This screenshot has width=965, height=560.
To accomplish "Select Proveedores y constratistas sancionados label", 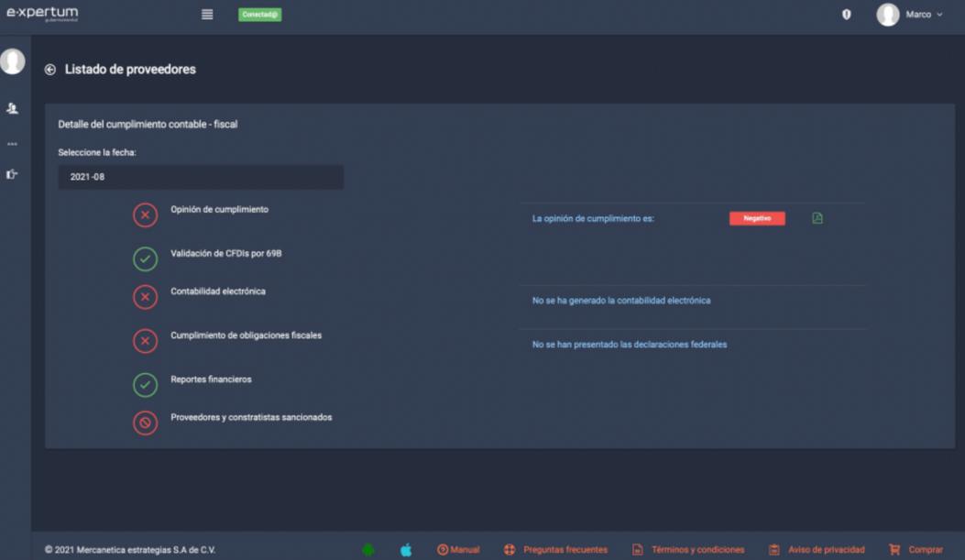I will 251,417.
